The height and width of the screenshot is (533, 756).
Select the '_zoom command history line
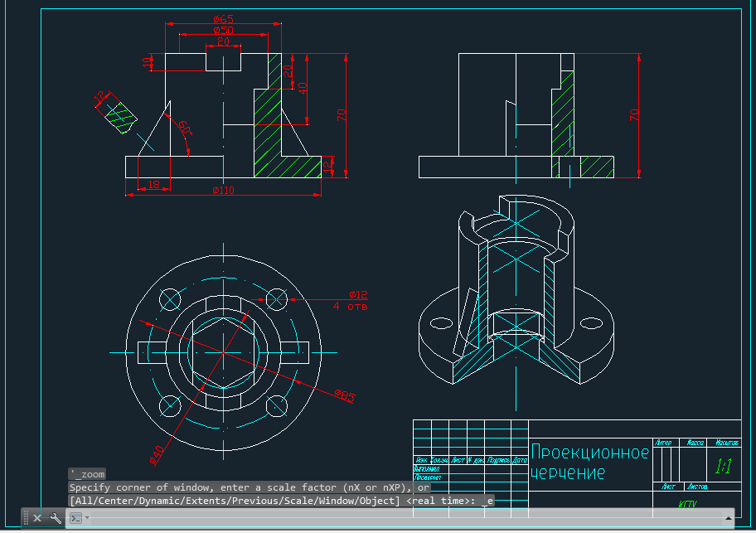[87, 474]
